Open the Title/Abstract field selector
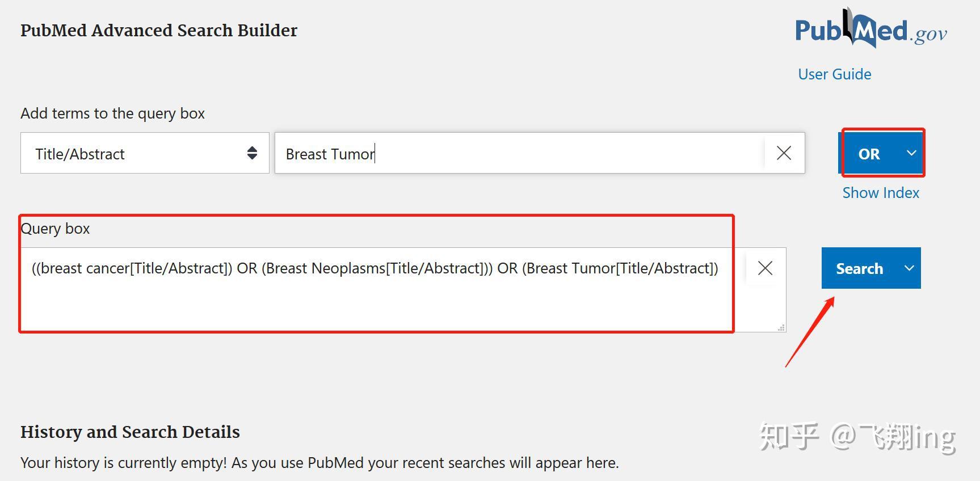This screenshot has height=481, width=980. click(x=145, y=153)
